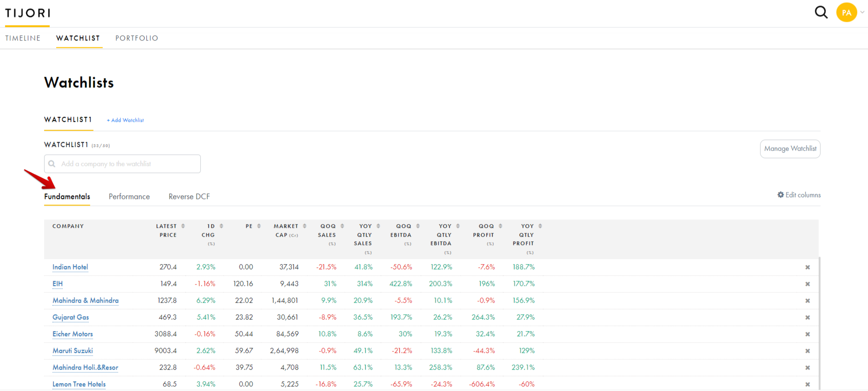Open the Lemon Tree Hotels link

(79, 384)
